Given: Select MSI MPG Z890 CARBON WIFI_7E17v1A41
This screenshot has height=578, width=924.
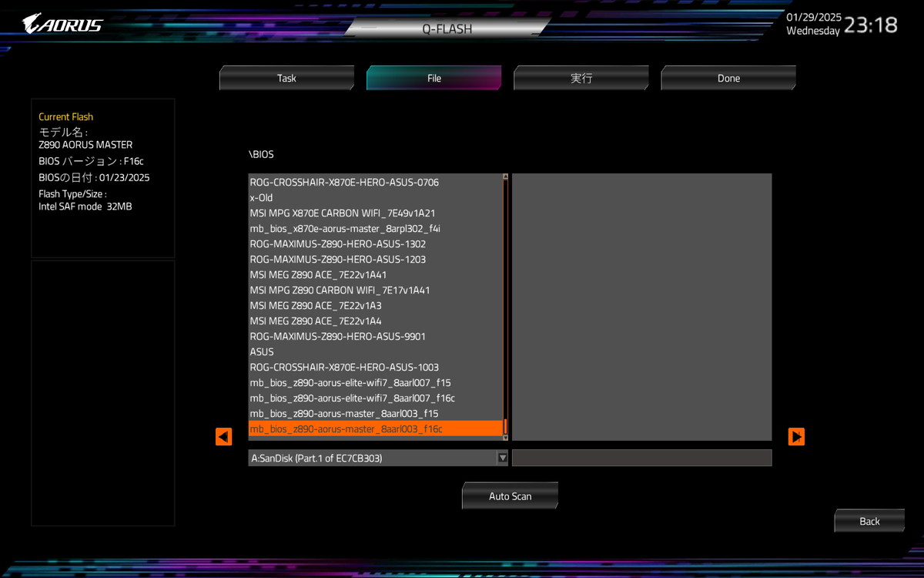Looking at the screenshot, I should 375,290.
